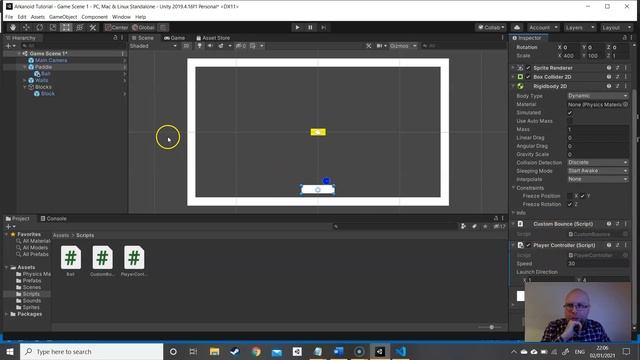This screenshot has width=640, height=360.
Task: Open the Window menu
Action: [121, 17]
